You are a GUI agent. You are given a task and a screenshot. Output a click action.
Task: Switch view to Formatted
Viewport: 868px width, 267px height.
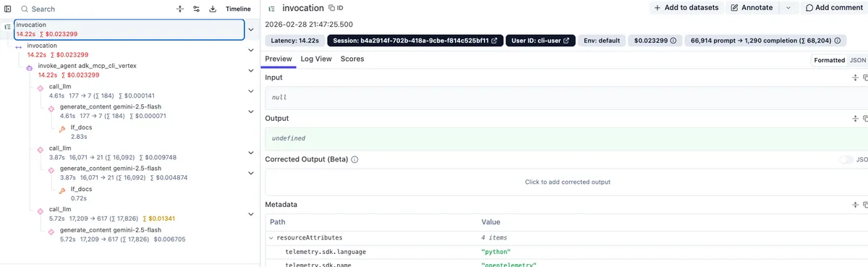(x=829, y=60)
